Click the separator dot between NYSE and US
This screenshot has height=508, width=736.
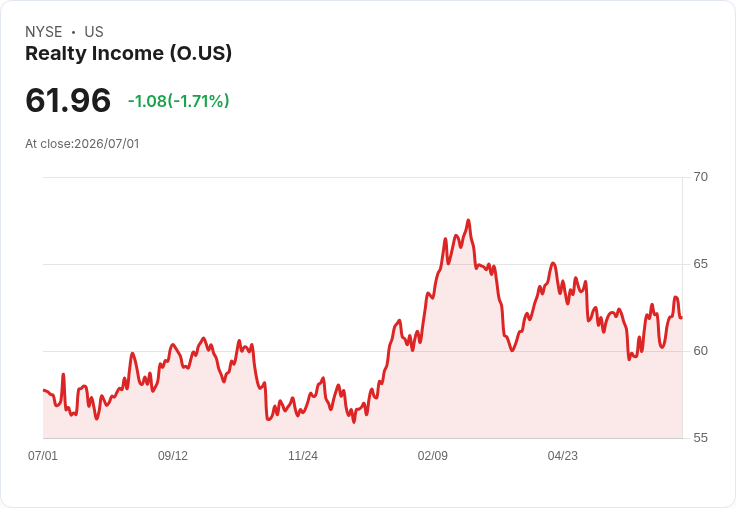click(x=74, y=32)
